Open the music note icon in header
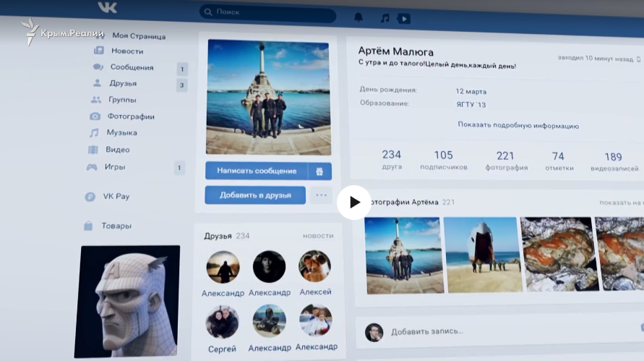Screen dimensions: 644x361 click(x=385, y=18)
